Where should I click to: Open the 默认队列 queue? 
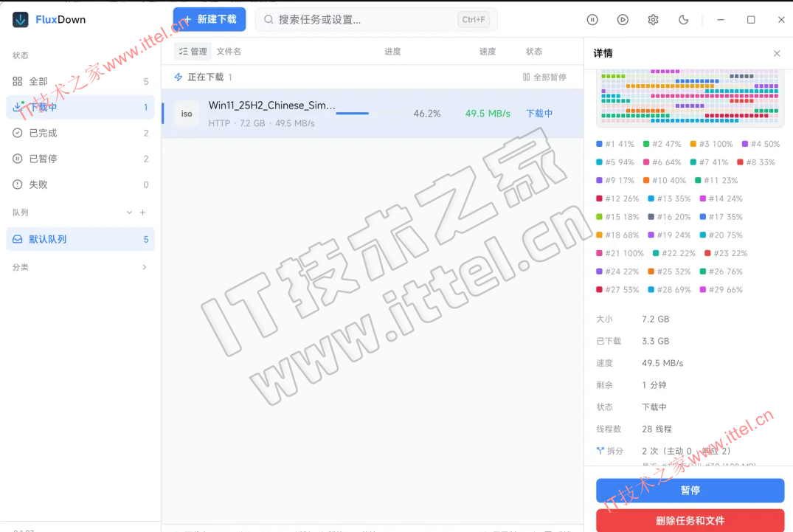[80, 239]
